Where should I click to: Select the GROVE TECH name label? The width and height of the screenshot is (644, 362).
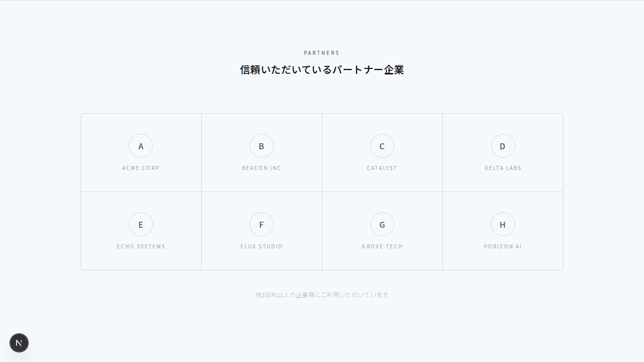click(382, 246)
